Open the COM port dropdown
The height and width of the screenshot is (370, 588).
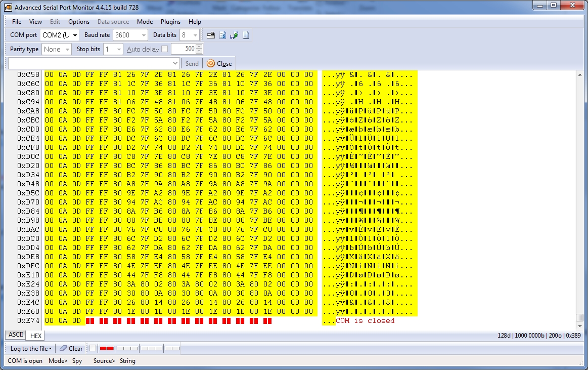[x=75, y=35]
